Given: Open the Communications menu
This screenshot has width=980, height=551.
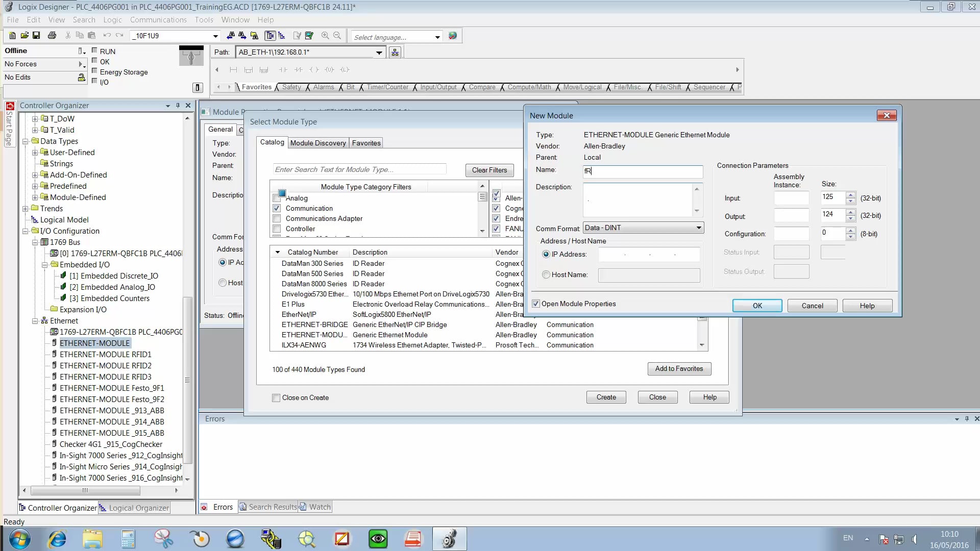Looking at the screenshot, I should tap(158, 19).
